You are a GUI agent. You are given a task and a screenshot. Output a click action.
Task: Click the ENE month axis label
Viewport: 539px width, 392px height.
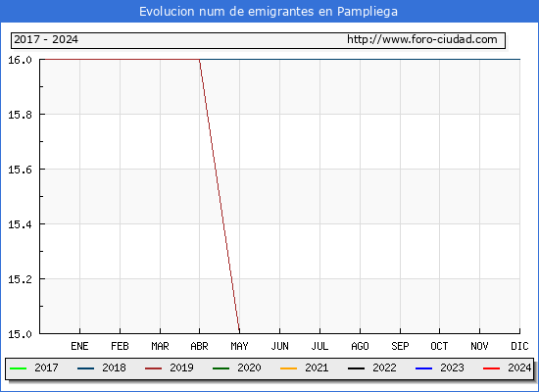point(79,346)
